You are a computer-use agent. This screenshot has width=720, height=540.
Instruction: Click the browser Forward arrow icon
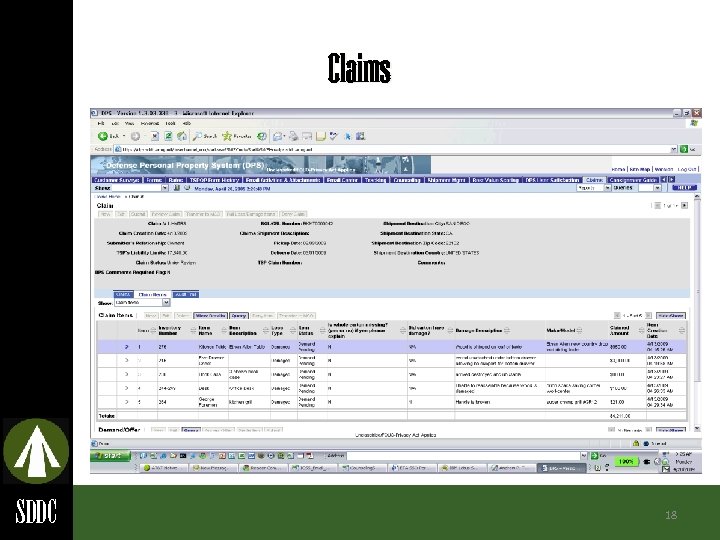pos(135,136)
